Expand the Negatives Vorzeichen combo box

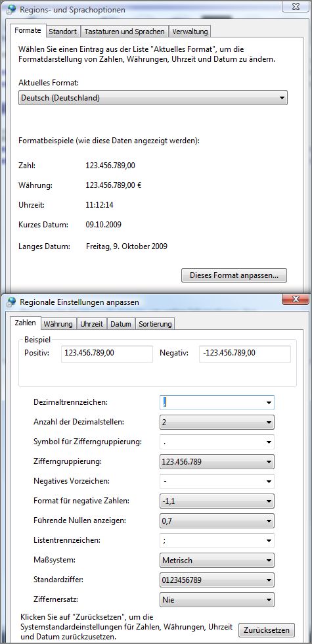point(217,481)
